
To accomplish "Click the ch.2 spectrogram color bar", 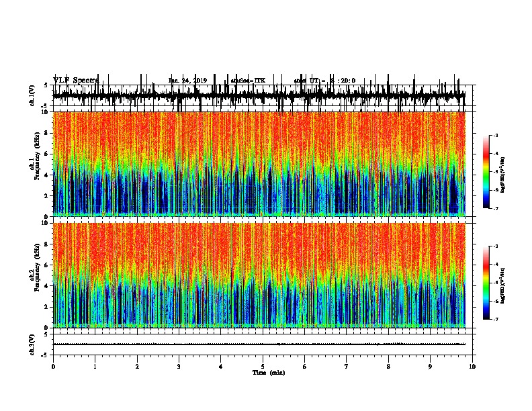I will click(x=486, y=283).
